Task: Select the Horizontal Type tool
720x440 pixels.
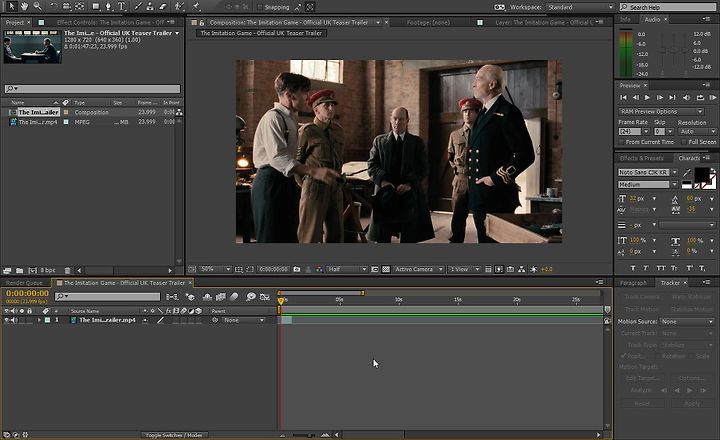Action: pyautogui.click(x=122, y=6)
